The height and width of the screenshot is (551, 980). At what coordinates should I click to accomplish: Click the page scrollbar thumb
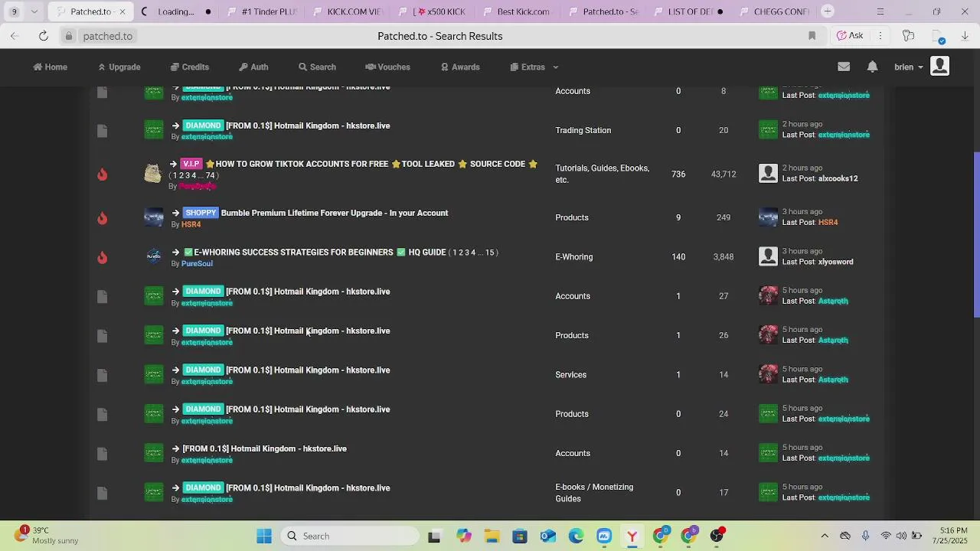pos(975,235)
